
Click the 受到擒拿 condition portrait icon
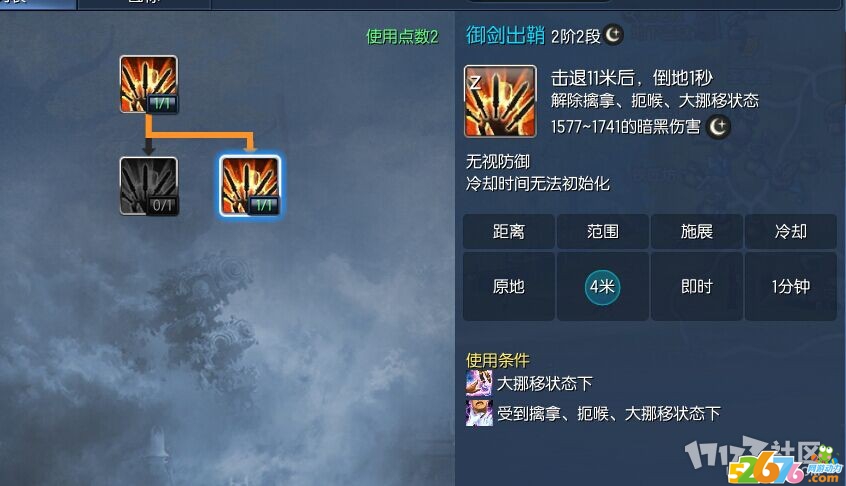click(479, 413)
